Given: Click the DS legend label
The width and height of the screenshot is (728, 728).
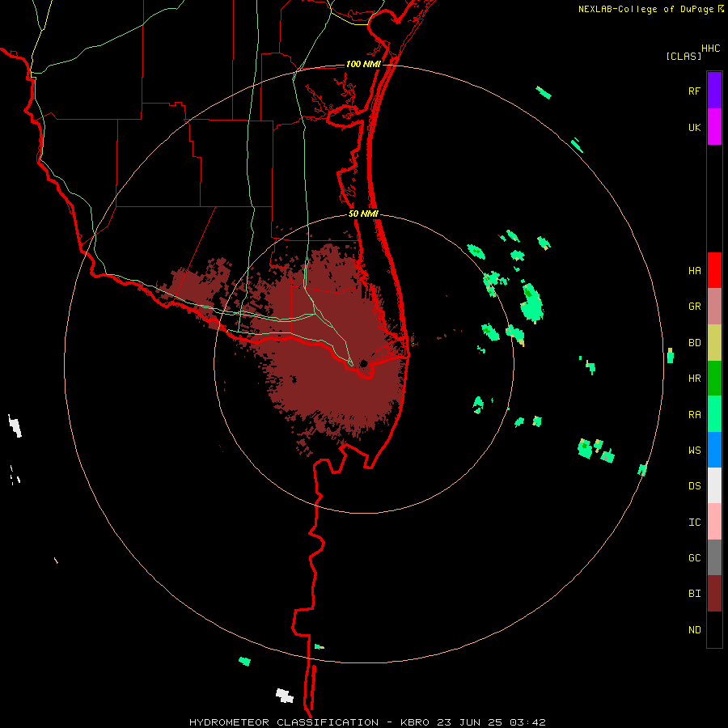Looking at the screenshot, I should click(x=694, y=486).
